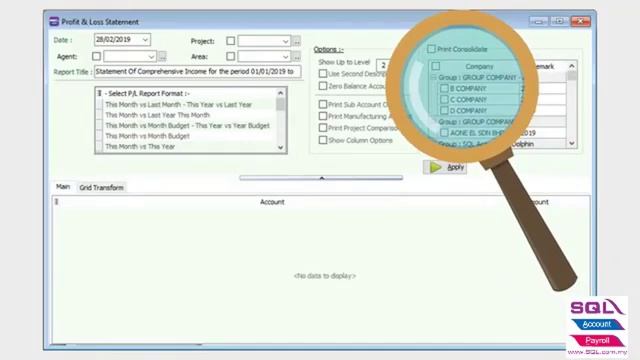Tick the Print Manufacturing Account checkbox
Viewport: 640px width, 360px height.
click(323, 116)
